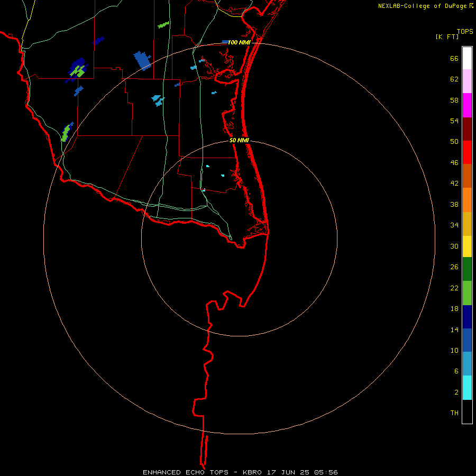Click the NEXLAB-College of DuPage credit text

pyautogui.click(x=422, y=6)
